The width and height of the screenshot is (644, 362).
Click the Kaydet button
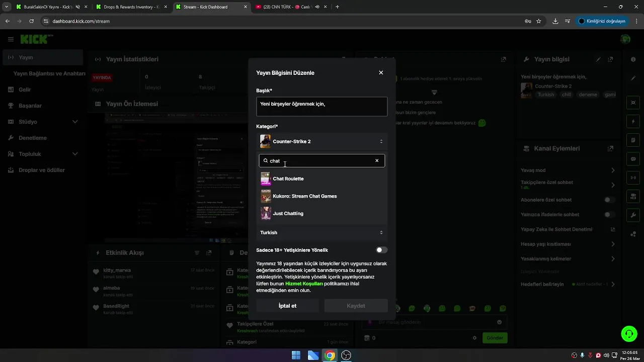click(356, 306)
